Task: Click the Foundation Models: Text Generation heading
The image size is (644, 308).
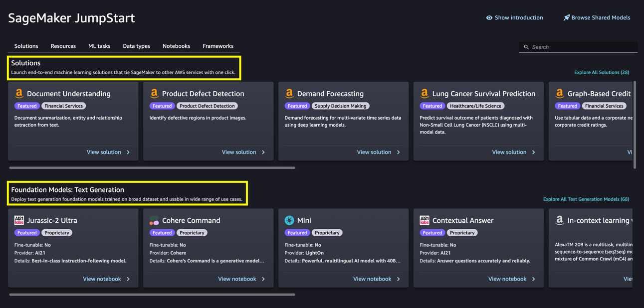Action: pos(67,190)
